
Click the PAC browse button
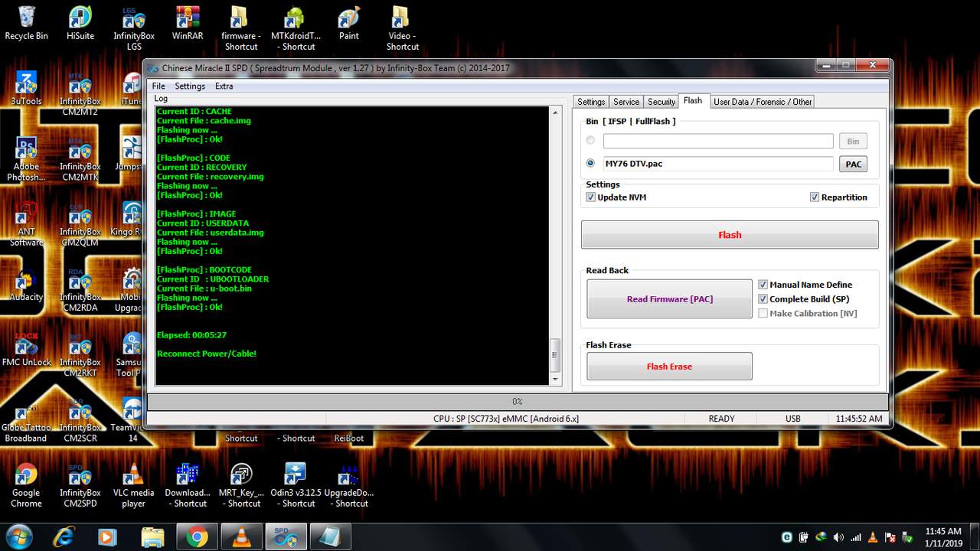pos(853,164)
